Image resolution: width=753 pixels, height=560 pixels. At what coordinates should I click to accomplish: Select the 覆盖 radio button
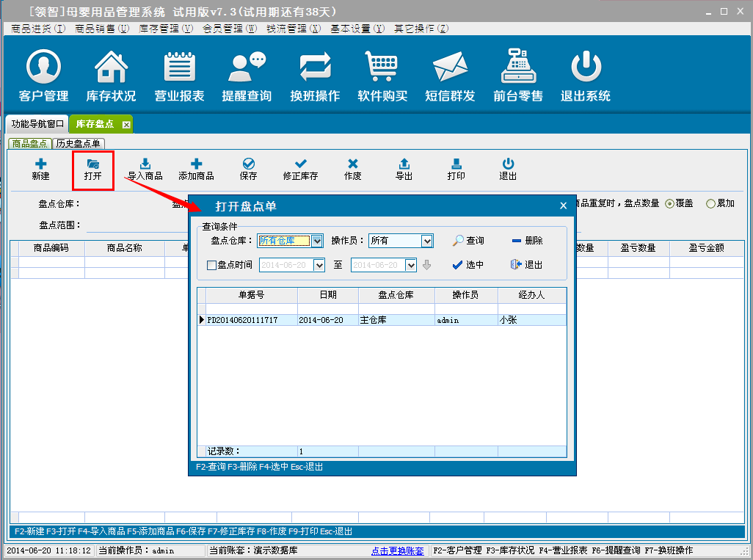click(x=669, y=204)
